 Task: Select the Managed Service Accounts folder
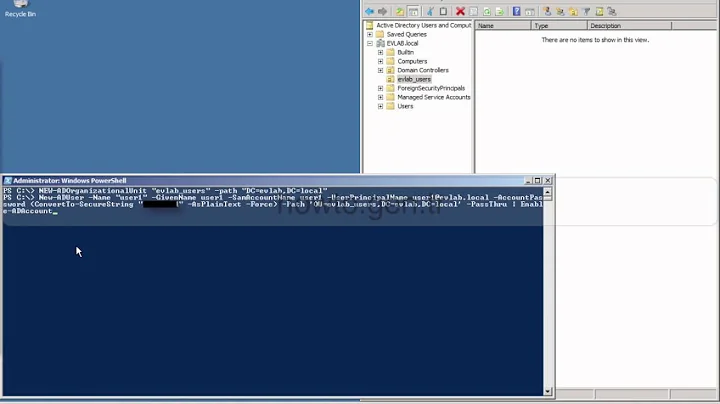point(433,97)
